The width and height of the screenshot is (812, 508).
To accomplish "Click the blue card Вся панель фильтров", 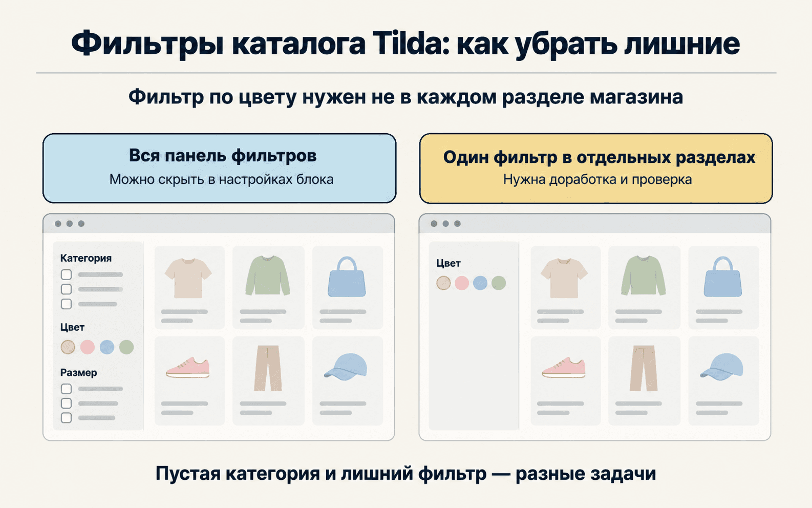I will [220, 168].
